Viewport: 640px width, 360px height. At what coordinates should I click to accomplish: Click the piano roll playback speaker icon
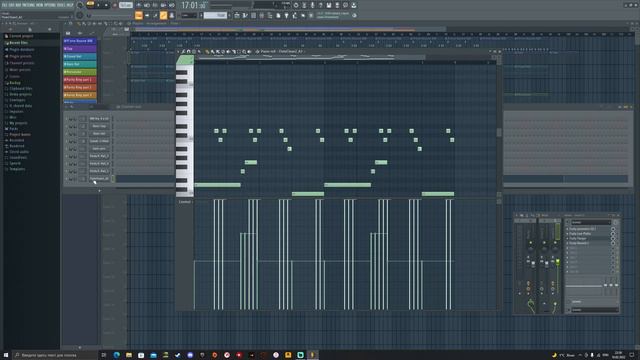249,52
